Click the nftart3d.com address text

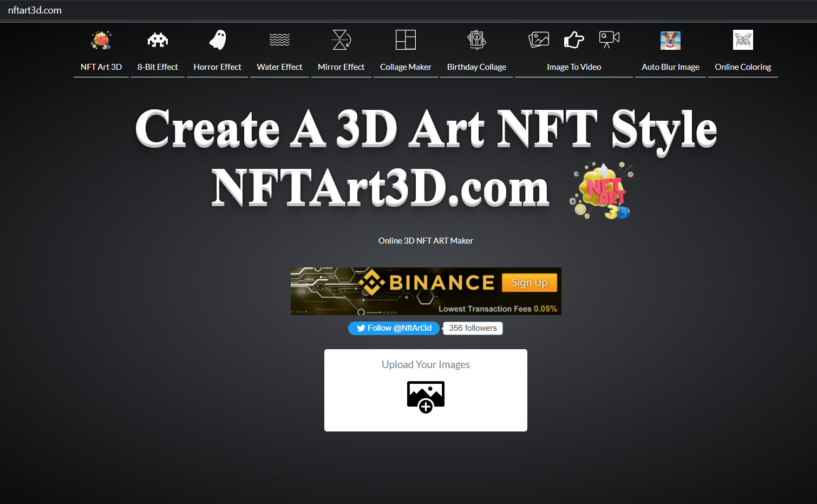click(x=35, y=10)
